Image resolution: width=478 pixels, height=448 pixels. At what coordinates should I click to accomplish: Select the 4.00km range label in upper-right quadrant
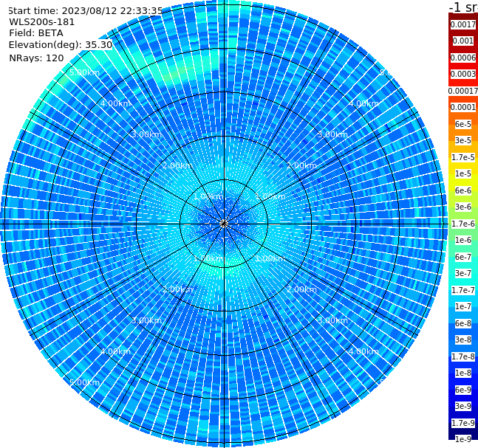click(x=363, y=103)
